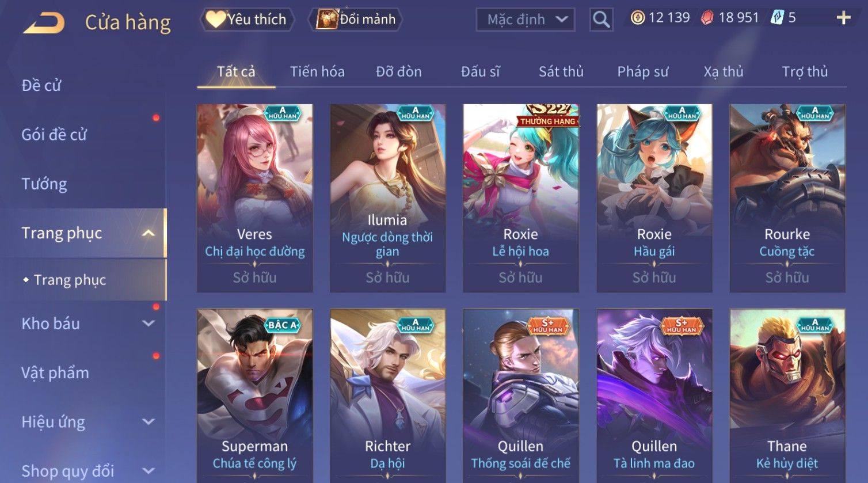This screenshot has width=868, height=483.
Task: Open Tướng in the sidebar
Action: point(44,184)
